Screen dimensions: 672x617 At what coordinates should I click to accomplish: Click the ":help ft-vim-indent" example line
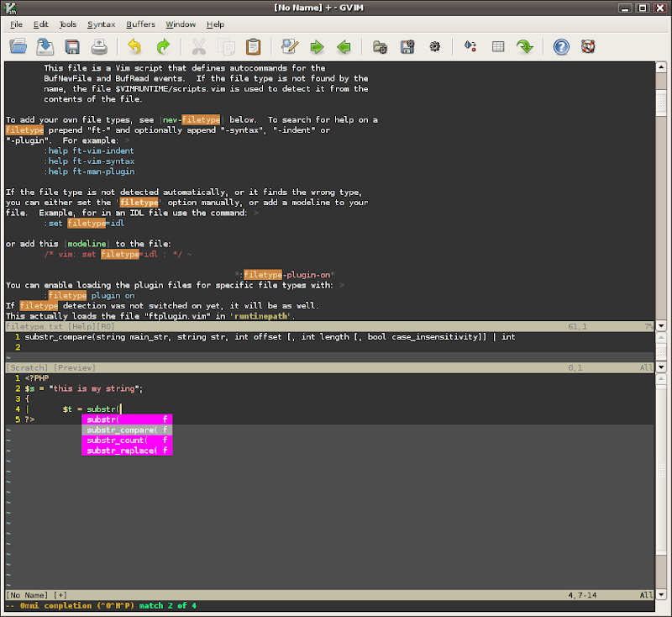[89, 150]
